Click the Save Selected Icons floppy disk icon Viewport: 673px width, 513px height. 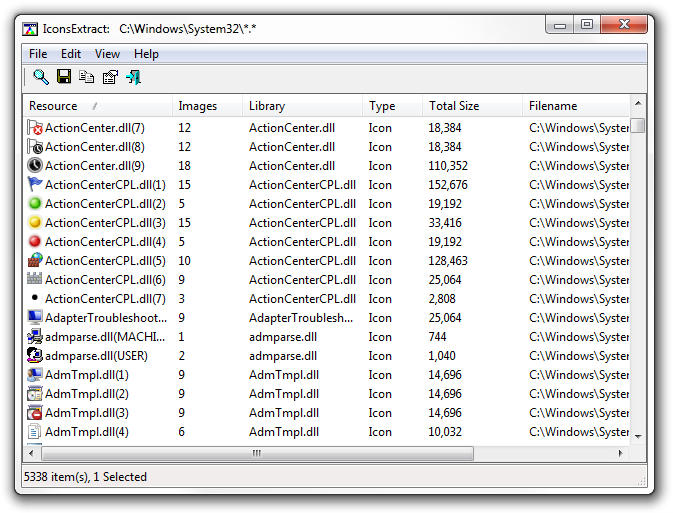64,77
